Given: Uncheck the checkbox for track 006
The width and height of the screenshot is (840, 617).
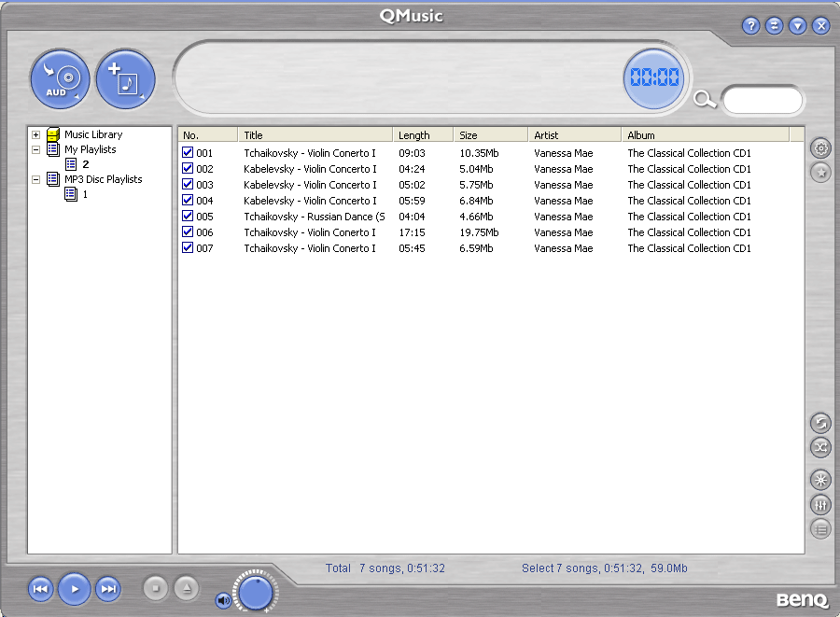Looking at the screenshot, I should tap(188, 231).
